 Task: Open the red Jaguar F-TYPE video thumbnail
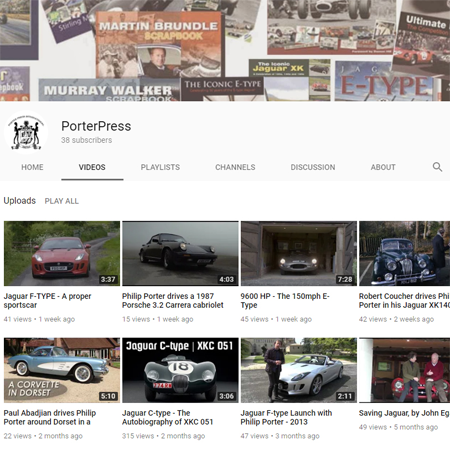click(62, 253)
